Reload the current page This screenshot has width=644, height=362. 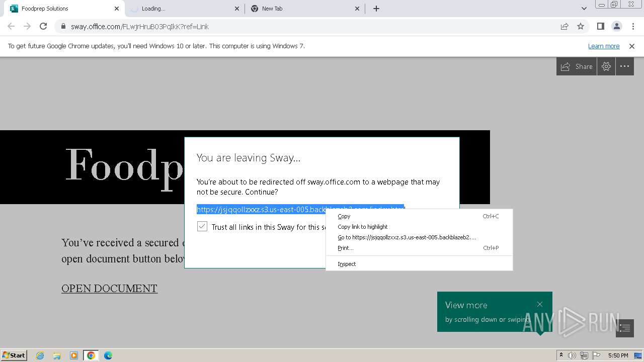43,26
